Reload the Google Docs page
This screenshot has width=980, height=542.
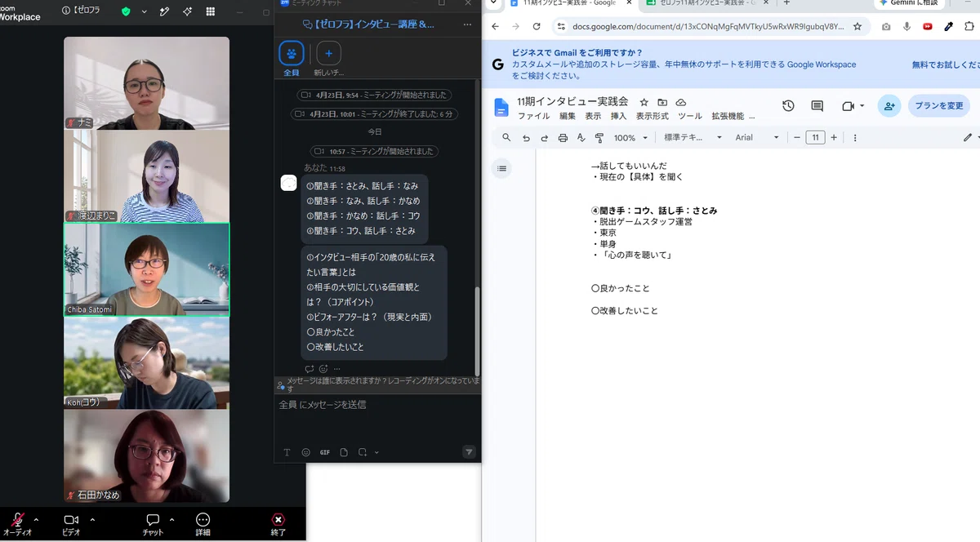pos(537,26)
